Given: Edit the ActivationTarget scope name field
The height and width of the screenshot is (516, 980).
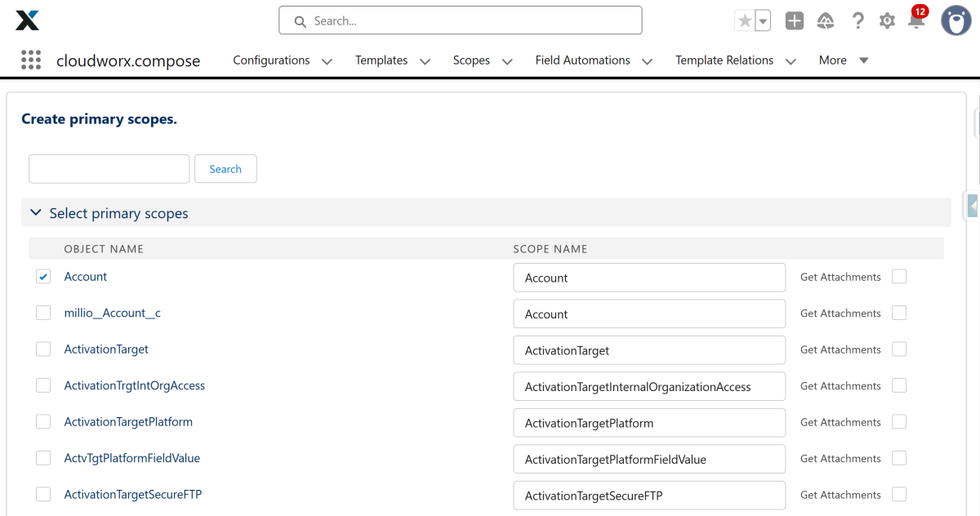Looking at the screenshot, I should click(649, 350).
